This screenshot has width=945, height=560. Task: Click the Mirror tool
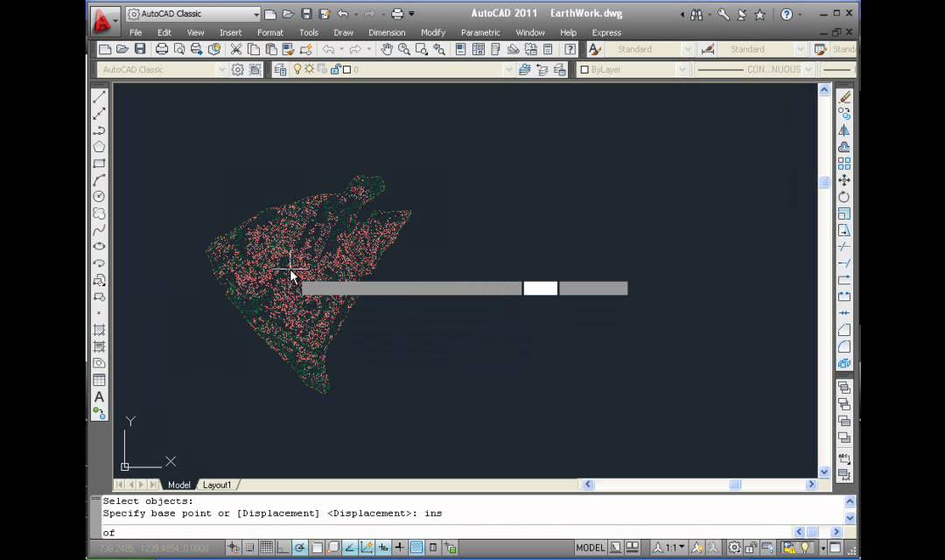(x=844, y=130)
